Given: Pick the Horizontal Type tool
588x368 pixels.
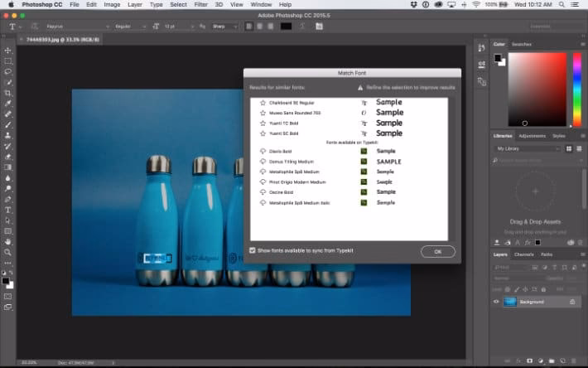Looking at the screenshot, I should pyautogui.click(x=8, y=210).
